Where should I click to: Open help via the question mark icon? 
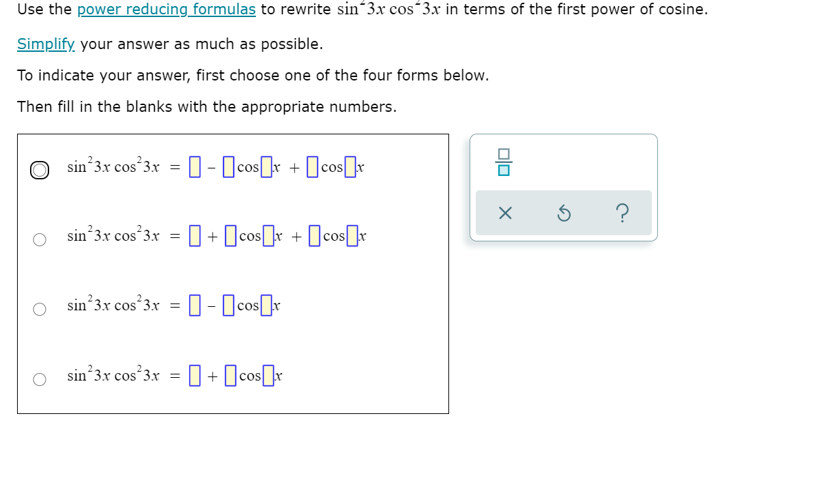click(622, 213)
